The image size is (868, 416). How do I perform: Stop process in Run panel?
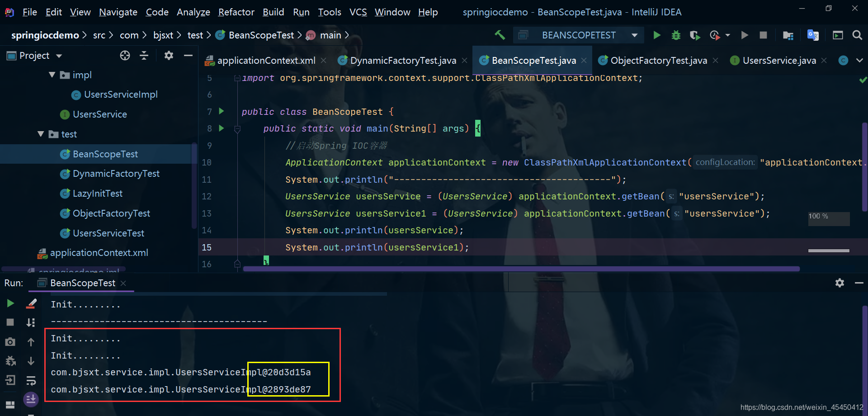pyautogui.click(x=10, y=322)
